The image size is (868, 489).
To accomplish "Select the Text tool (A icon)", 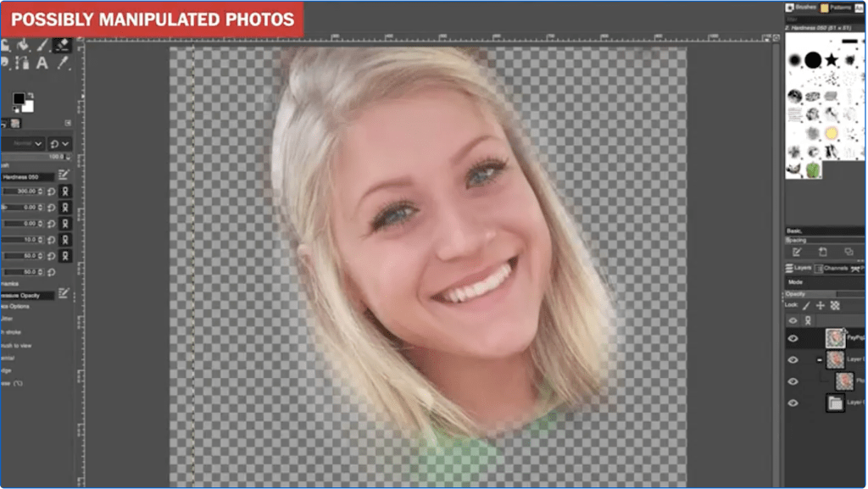I will coord(42,64).
